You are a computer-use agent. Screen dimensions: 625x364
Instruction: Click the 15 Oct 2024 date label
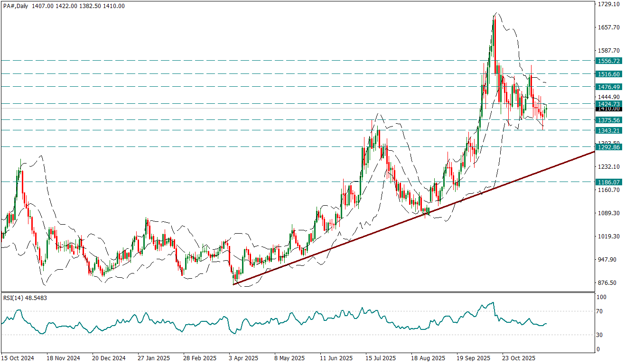coord(18,358)
